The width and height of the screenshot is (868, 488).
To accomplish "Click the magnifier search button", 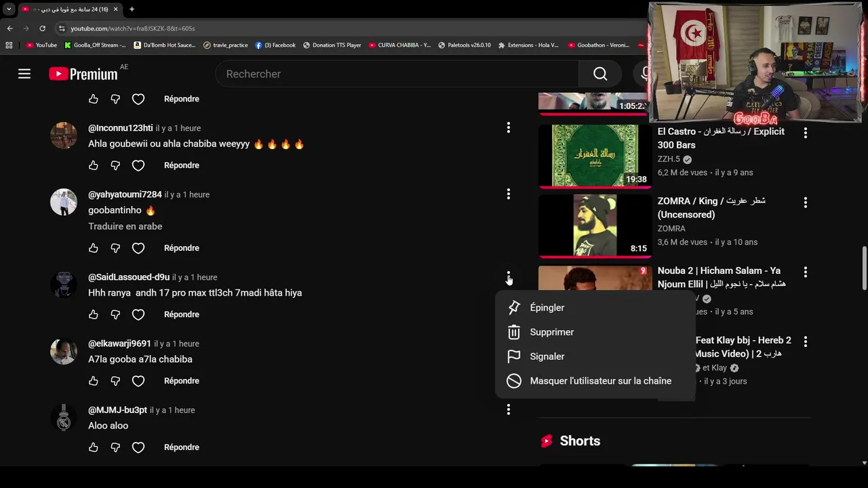I will point(600,74).
